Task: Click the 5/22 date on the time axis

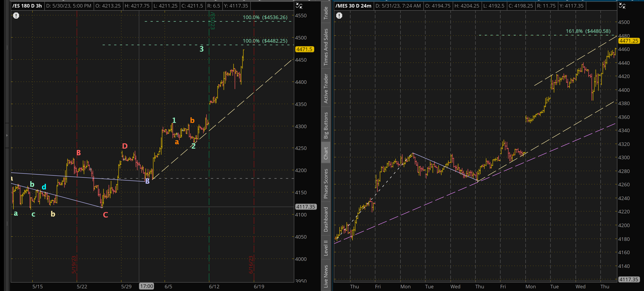Action: (82, 287)
